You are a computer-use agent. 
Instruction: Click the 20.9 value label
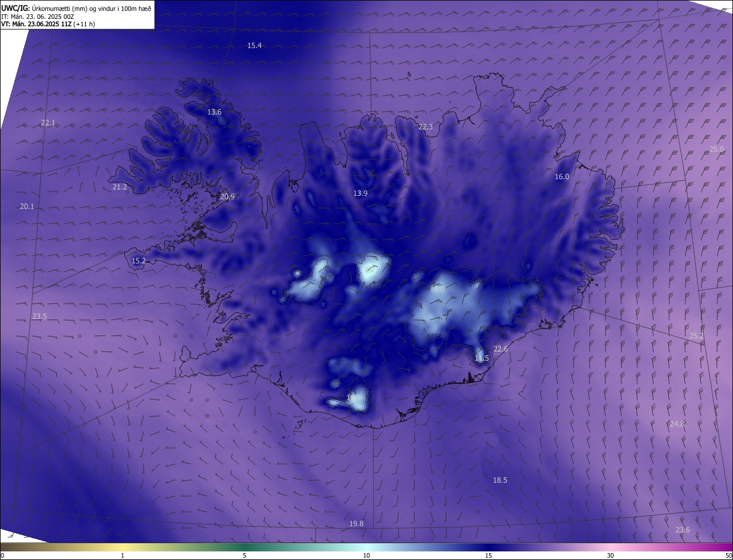coord(227,196)
